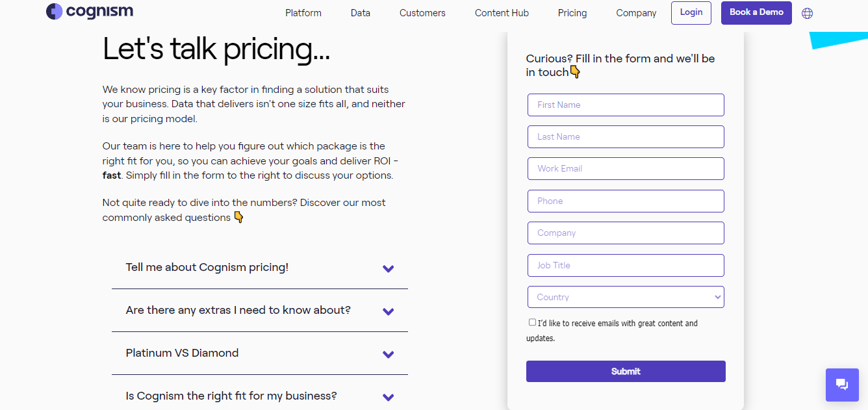Viewport: 868px width, 410px height.
Task: Click the hand emoji after 'commonly asked questions'
Action: click(x=238, y=218)
